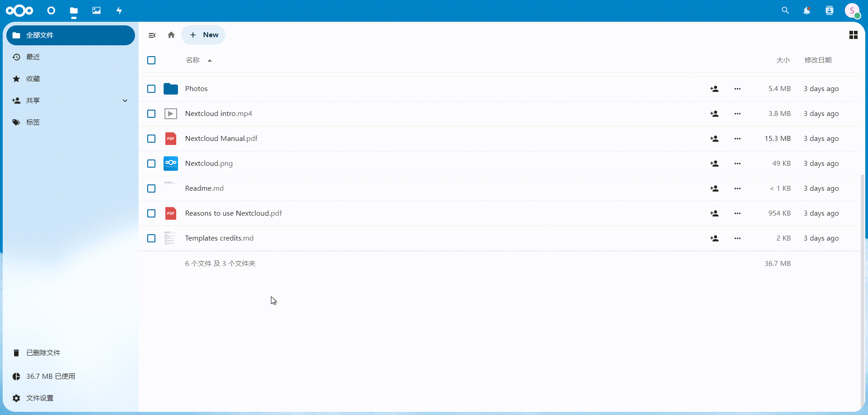Switch to grid view
The width and height of the screenshot is (868, 415).
click(x=853, y=35)
